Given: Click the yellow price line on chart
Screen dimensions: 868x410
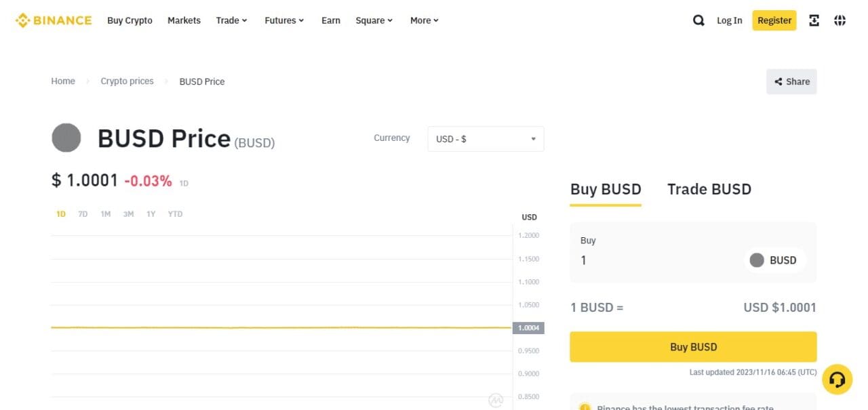Looking at the screenshot, I should pos(281,327).
